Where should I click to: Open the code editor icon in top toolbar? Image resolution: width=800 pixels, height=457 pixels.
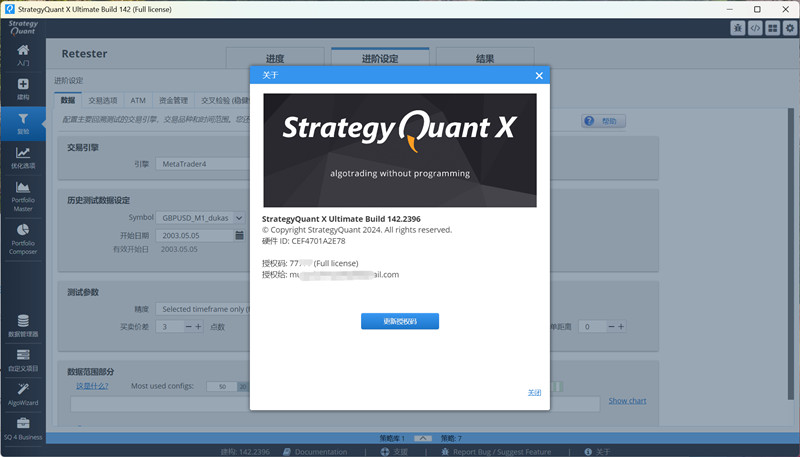tap(755, 29)
